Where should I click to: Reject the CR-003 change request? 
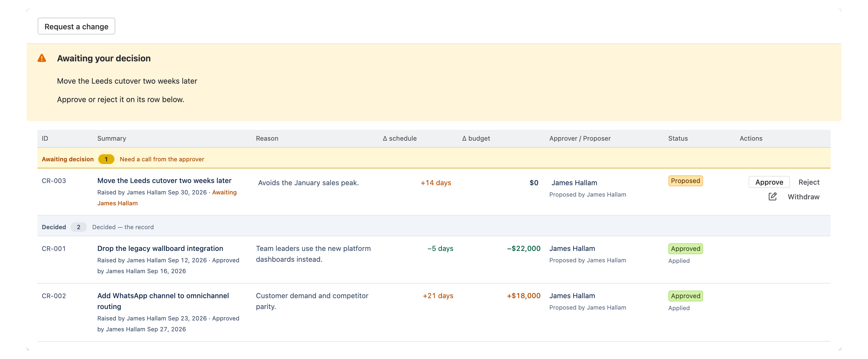pyautogui.click(x=809, y=182)
